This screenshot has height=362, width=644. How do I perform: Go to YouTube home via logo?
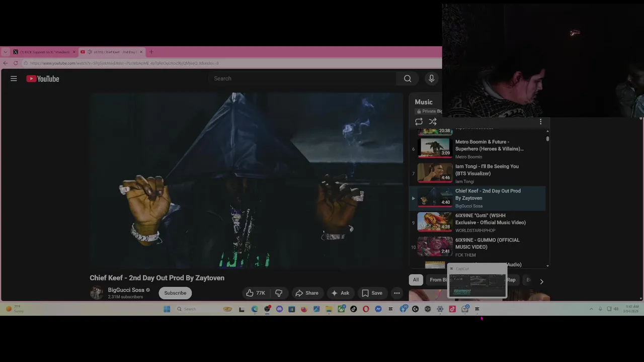[x=43, y=78]
